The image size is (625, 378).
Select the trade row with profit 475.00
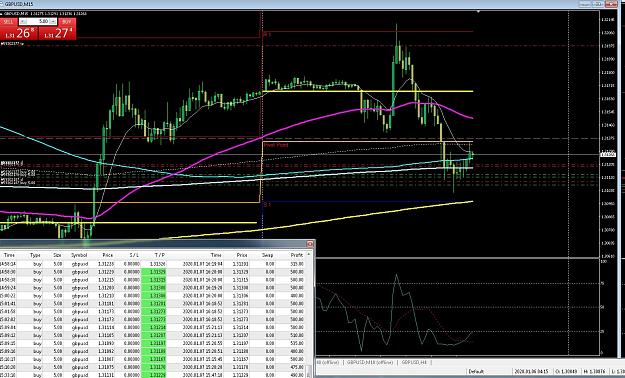pos(153,367)
